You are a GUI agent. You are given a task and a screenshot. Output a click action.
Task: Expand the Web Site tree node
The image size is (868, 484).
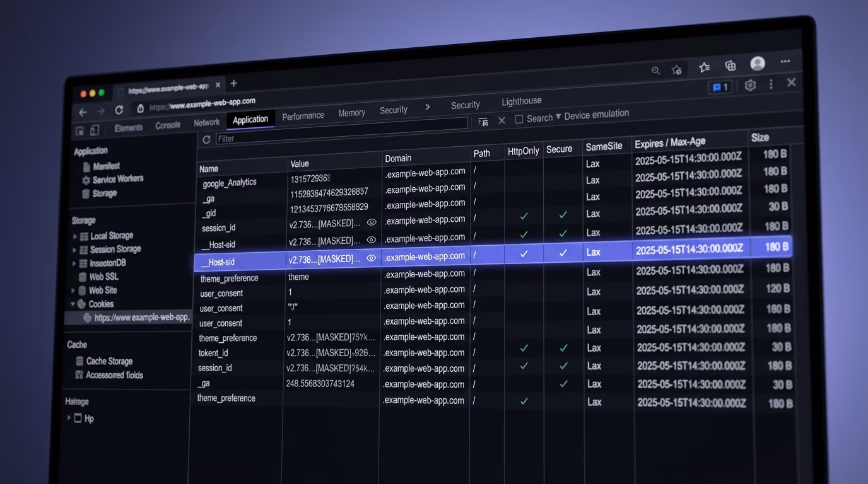pyautogui.click(x=73, y=291)
